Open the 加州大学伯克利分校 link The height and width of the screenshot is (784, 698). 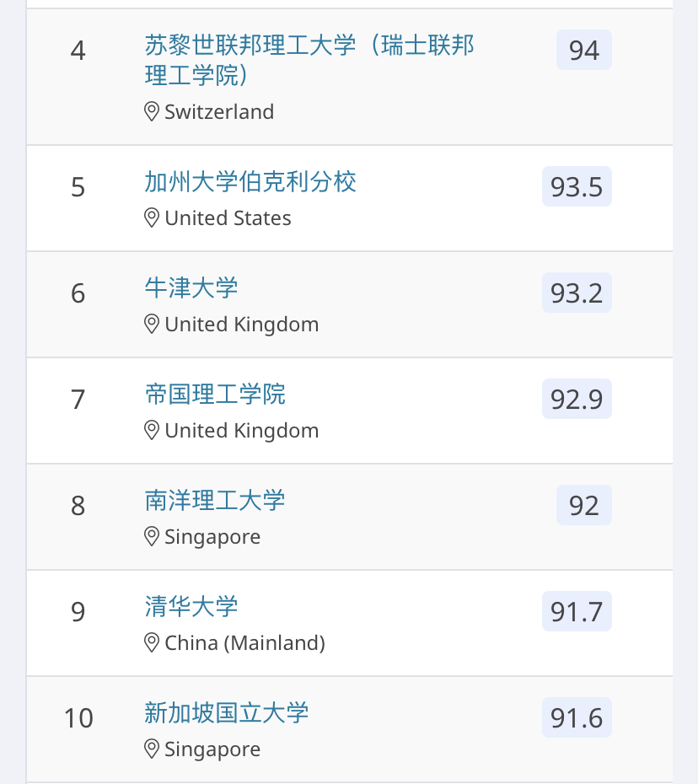(x=250, y=181)
